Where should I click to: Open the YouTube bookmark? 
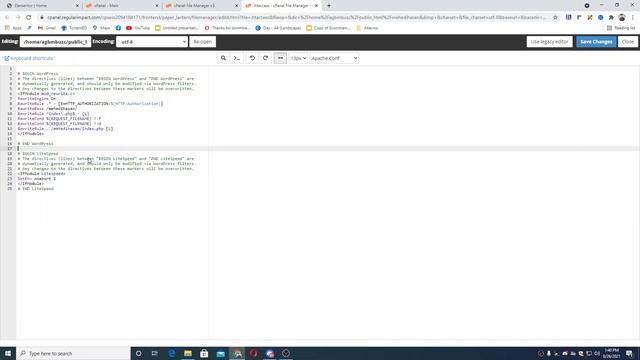(x=138, y=28)
